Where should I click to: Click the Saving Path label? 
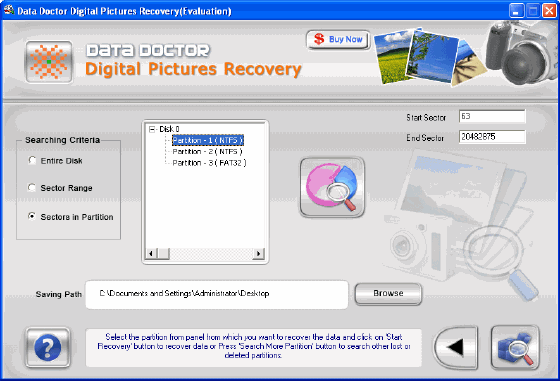click(x=59, y=295)
